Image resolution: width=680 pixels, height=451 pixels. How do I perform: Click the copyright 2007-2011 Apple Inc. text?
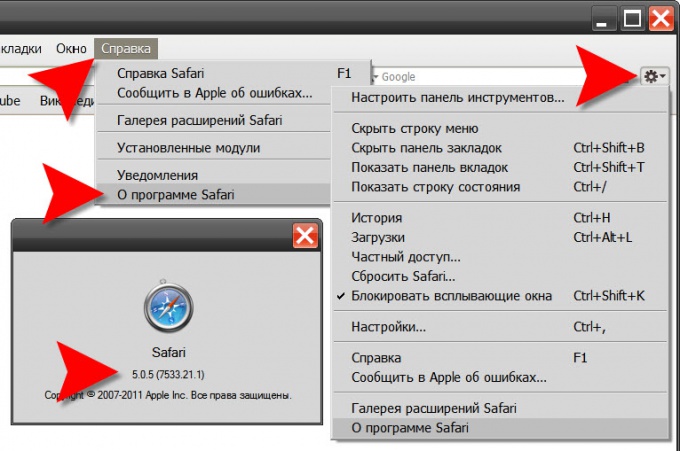click(x=168, y=395)
